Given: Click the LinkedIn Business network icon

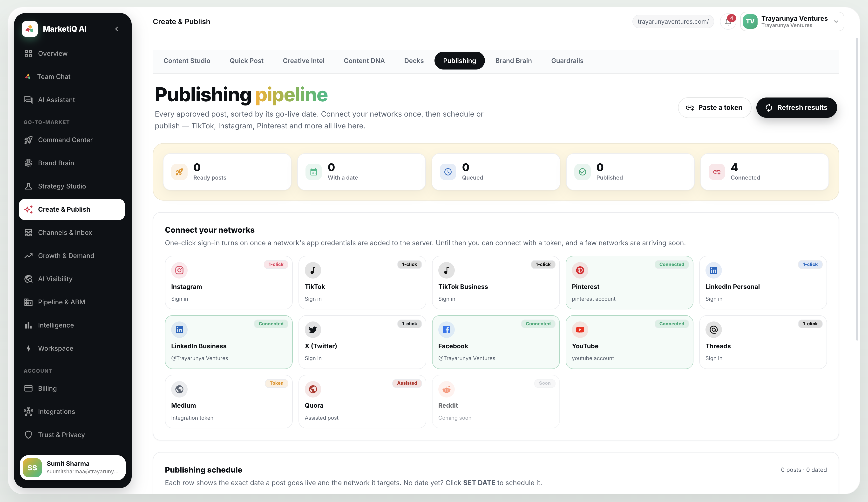Looking at the screenshot, I should tap(179, 330).
